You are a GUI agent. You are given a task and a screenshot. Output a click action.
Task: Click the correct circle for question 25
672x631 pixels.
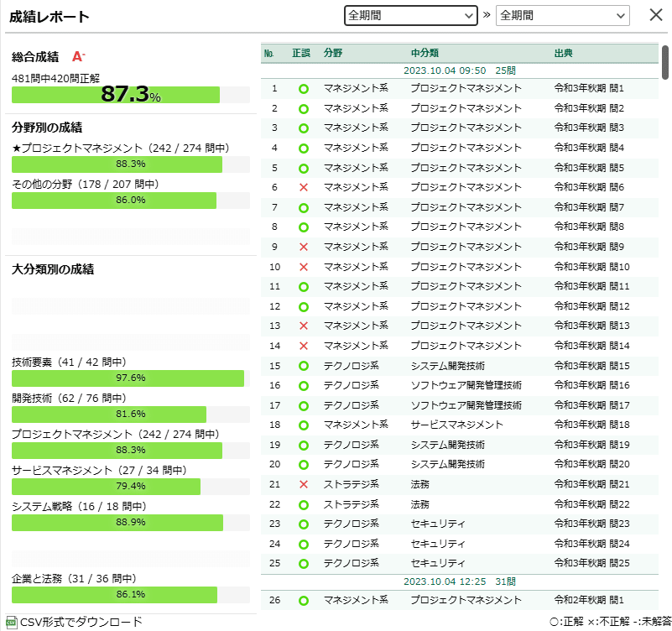pyautogui.click(x=303, y=563)
